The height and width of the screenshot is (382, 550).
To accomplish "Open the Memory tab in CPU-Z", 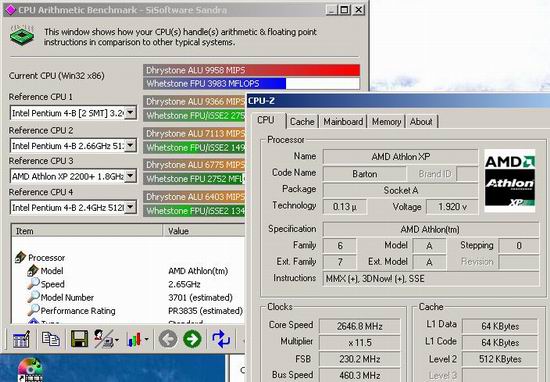I will [386, 122].
